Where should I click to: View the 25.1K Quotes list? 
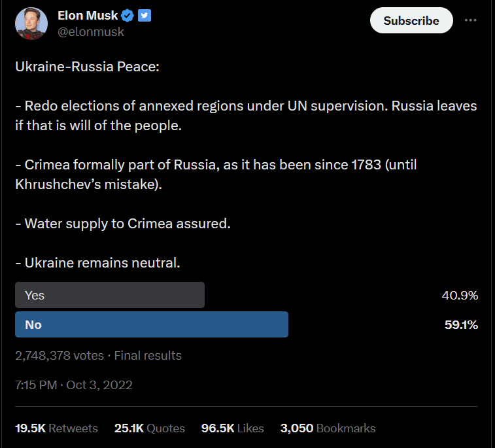click(149, 428)
